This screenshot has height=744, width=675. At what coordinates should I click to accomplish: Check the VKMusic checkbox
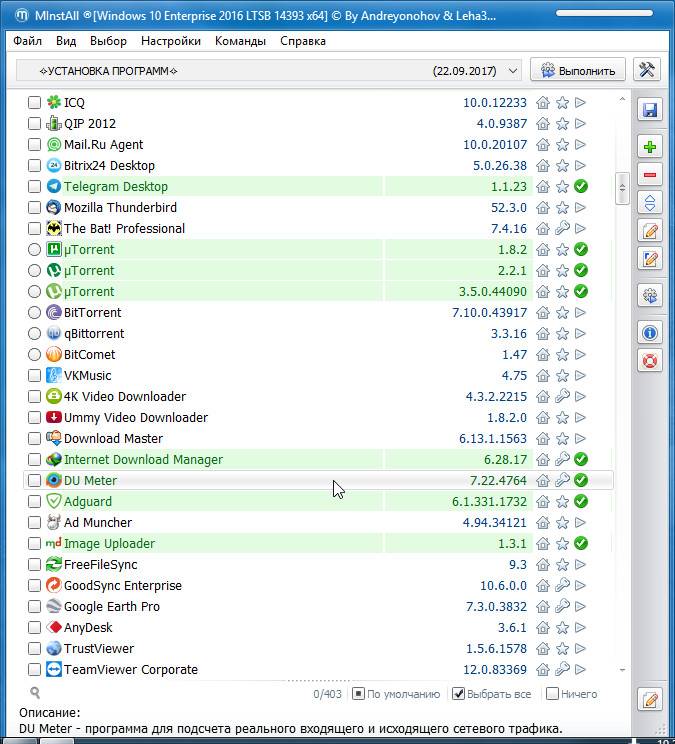[x=34, y=375]
